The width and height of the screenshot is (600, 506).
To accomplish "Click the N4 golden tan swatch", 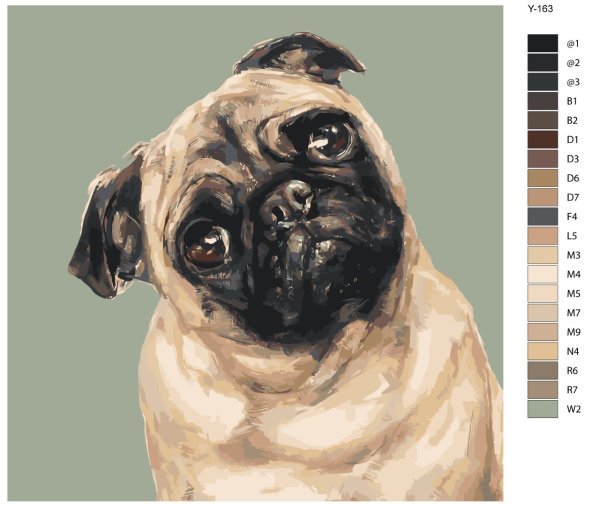I will (542, 351).
